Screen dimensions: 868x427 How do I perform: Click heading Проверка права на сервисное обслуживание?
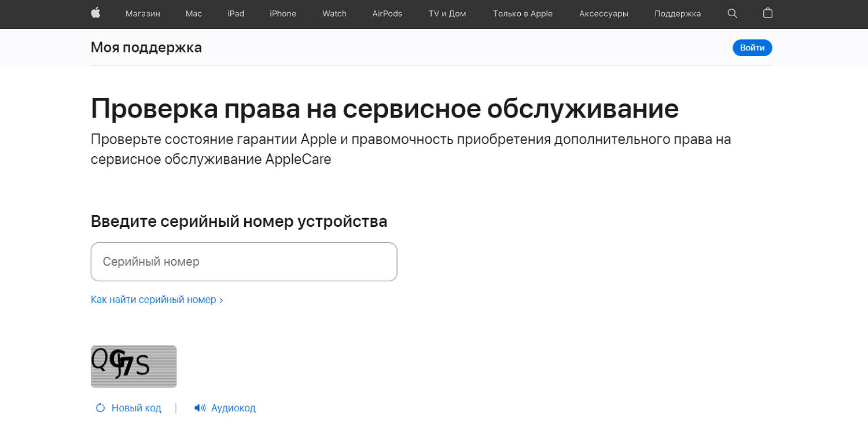385,108
